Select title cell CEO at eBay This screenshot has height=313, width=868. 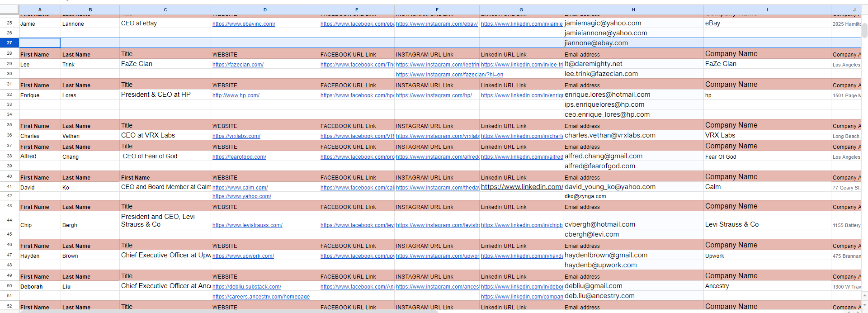(165, 23)
